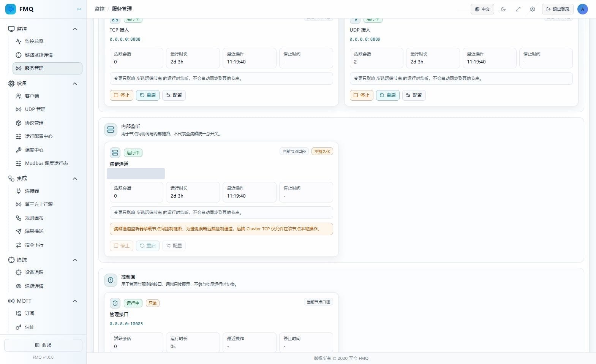Open settings gear icon in header
Image resolution: width=596 pixels, height=364 pixels.
click(533, 9)
